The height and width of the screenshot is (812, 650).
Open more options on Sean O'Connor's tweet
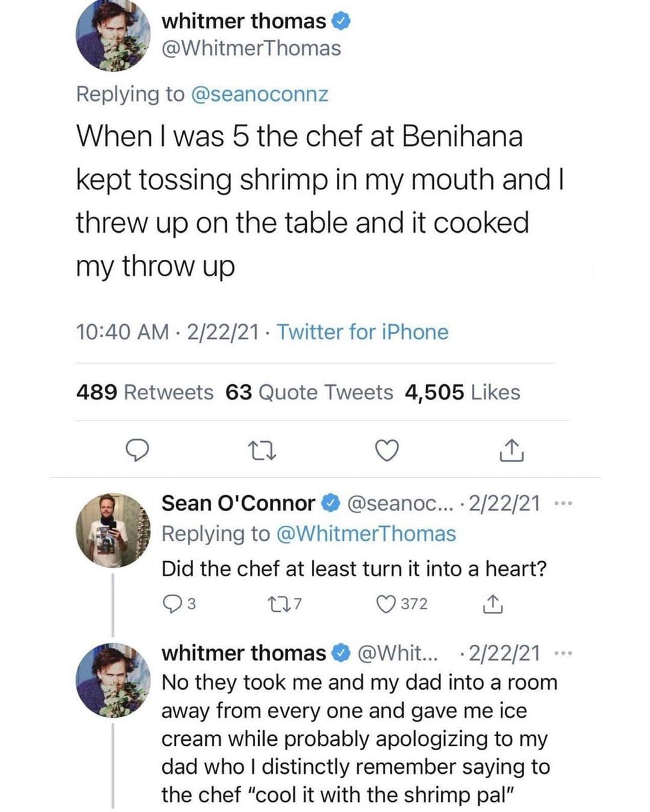coord(562,503)
